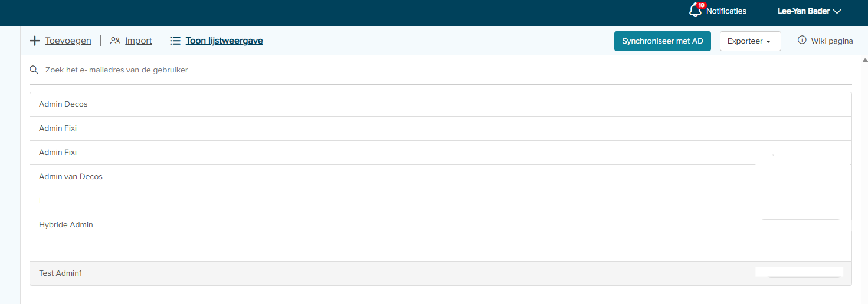Select the Admin Decos row
Viewport: 868px width, 304px height.
(x=63, y=104)
